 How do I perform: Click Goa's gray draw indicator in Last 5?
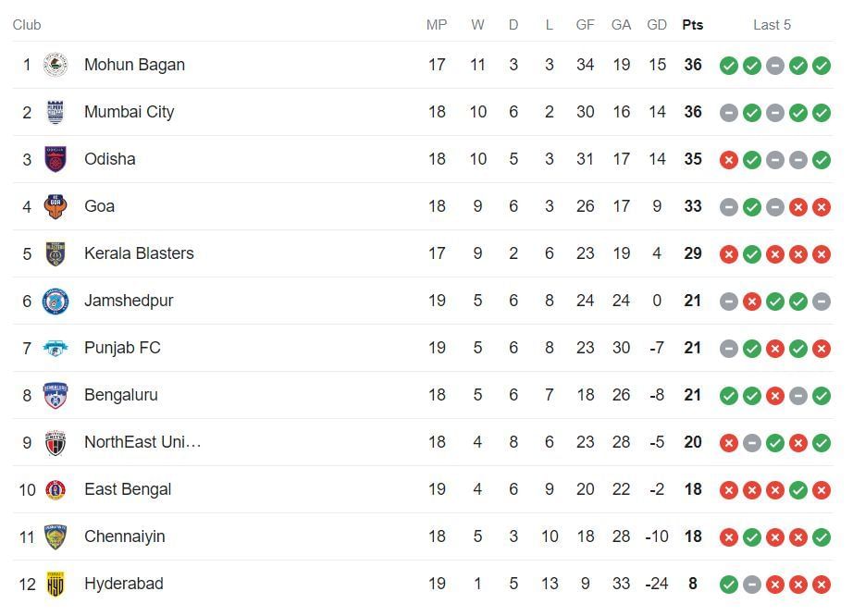[x=728, y=206]
